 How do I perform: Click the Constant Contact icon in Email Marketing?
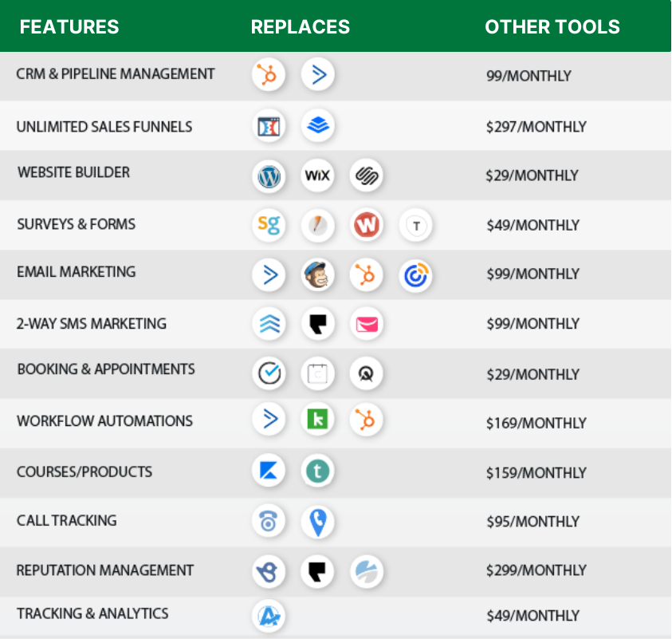pyautogui.click(x=415, y=275)
